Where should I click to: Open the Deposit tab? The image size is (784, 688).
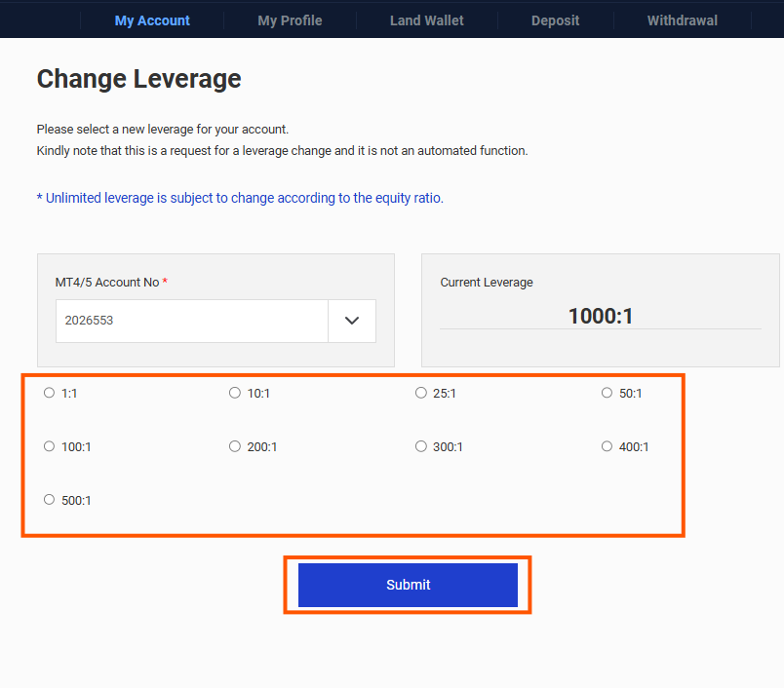555,20
